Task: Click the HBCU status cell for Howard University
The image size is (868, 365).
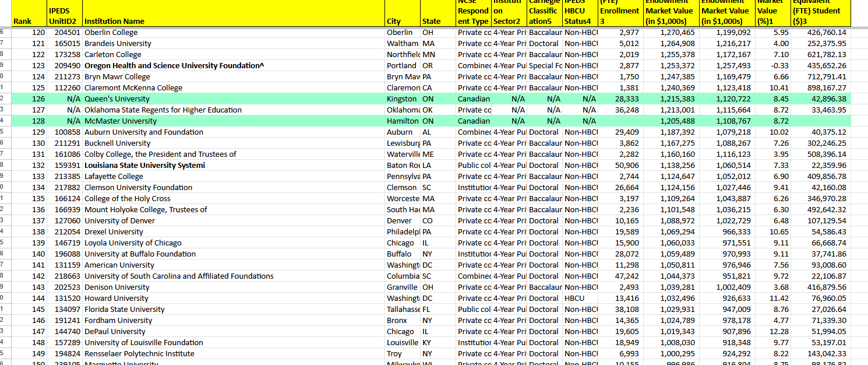Action: (581, 299)
